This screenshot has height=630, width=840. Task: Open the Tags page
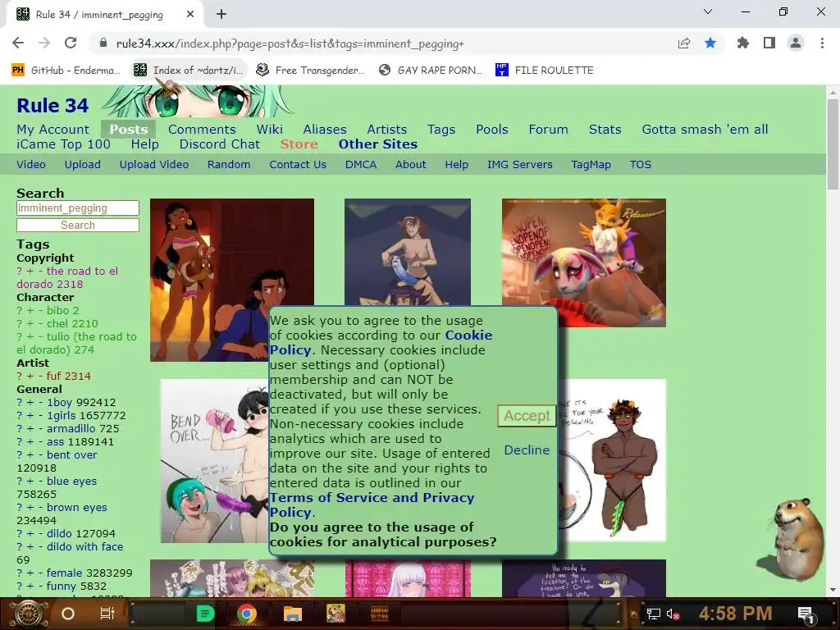coord(441,130)
